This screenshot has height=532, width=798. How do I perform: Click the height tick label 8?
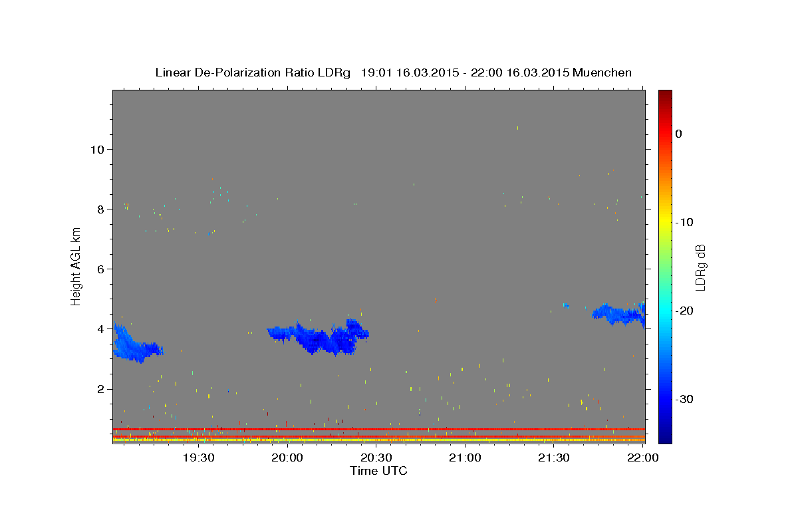pyautogui.click(x=100, y=209)
